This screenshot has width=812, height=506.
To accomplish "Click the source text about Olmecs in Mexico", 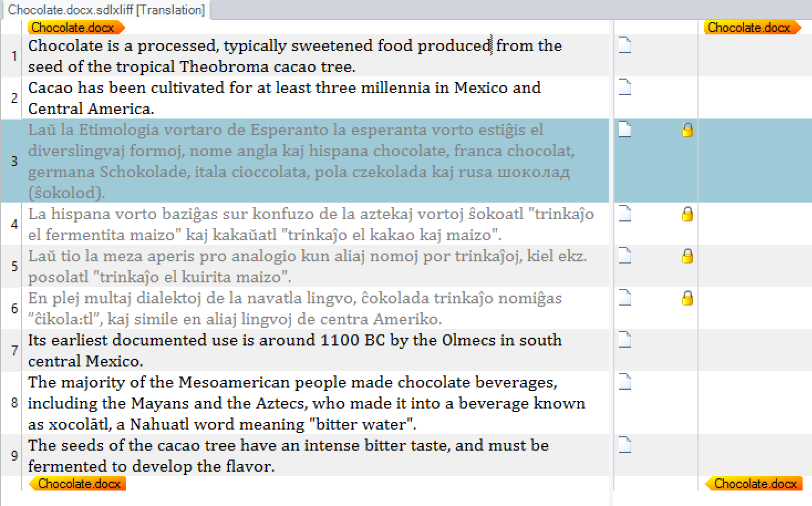I will 294,350.
